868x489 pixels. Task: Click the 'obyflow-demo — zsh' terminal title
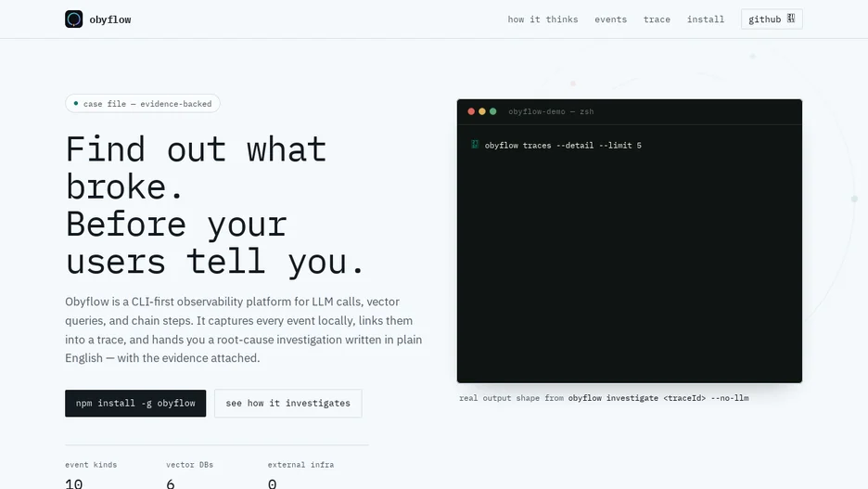tap(551, 111)
